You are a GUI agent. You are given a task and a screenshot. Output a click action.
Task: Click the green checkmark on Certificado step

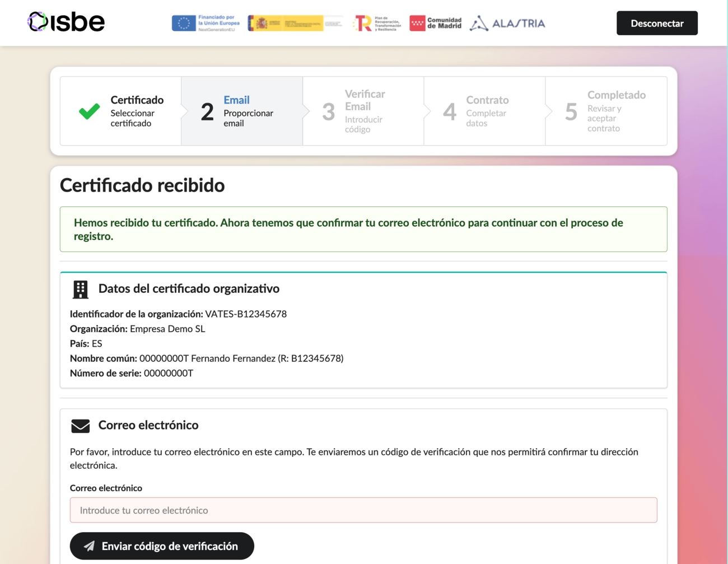[x=90, y=111]
